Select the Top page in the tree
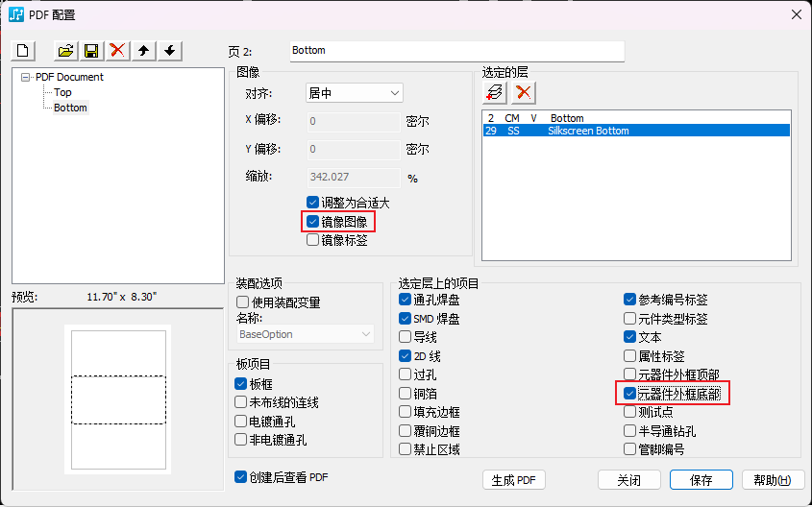812x507 pixels. (62, 92)
